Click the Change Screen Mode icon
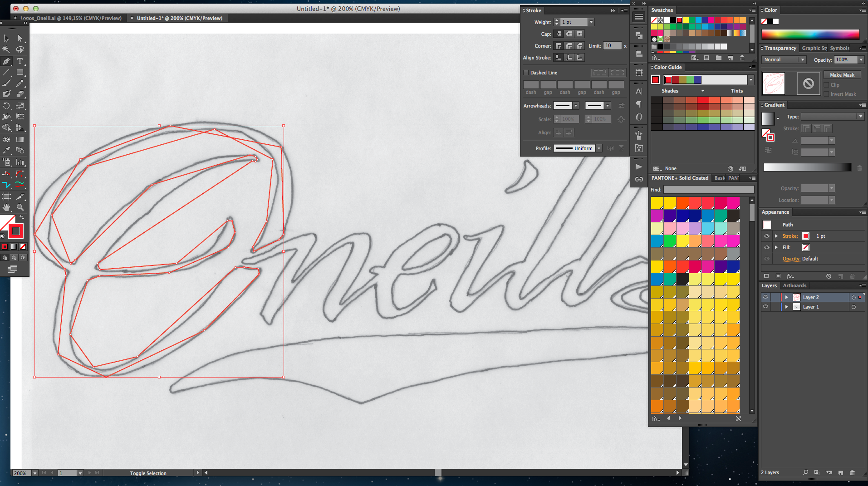The width and height of the screenshot is (868, 486). click(x=12, y=270)
